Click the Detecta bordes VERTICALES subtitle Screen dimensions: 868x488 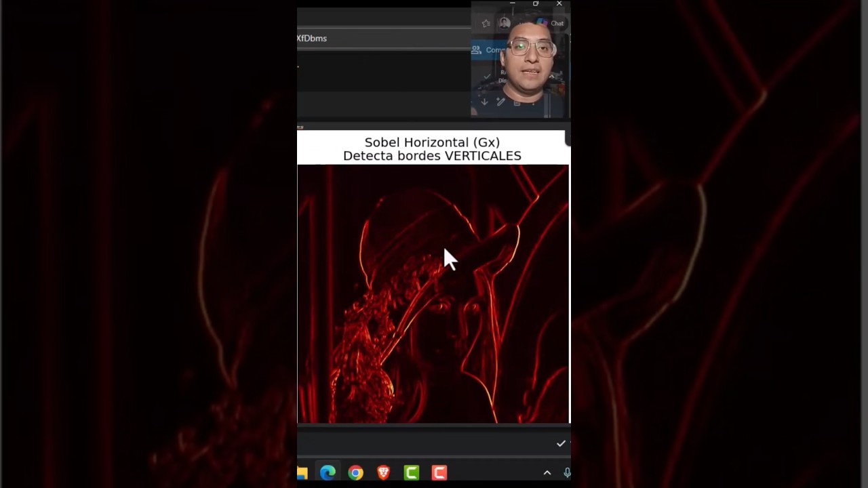[x=432, y=156]
